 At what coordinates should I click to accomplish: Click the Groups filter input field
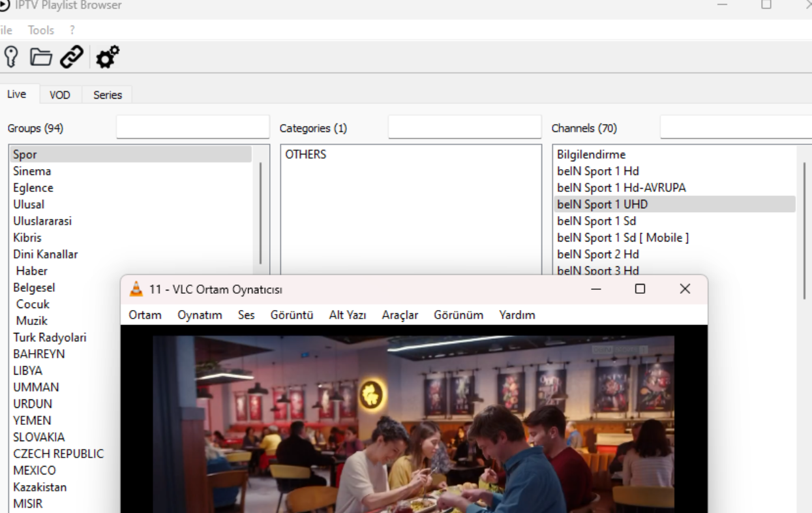click(192, 127)
